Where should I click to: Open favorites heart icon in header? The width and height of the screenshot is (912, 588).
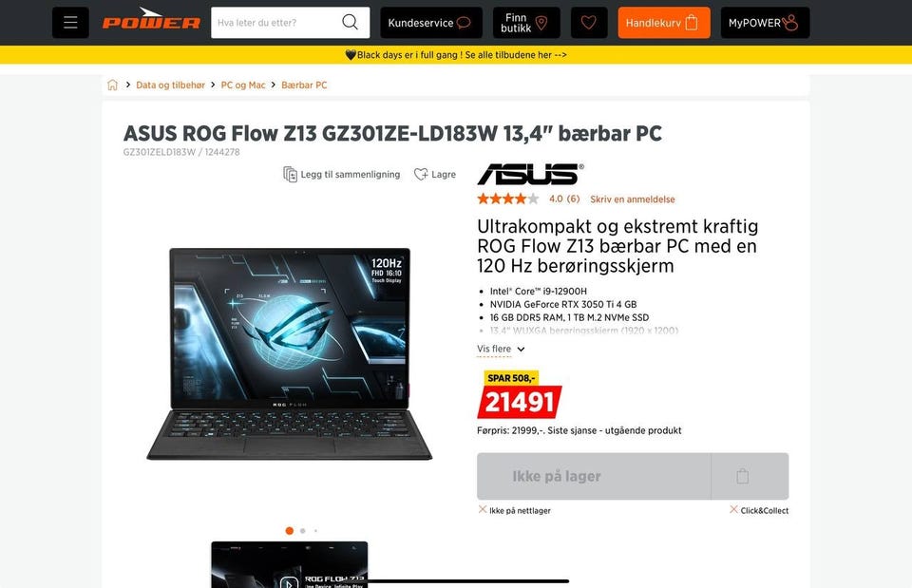[x=589, y=23]
